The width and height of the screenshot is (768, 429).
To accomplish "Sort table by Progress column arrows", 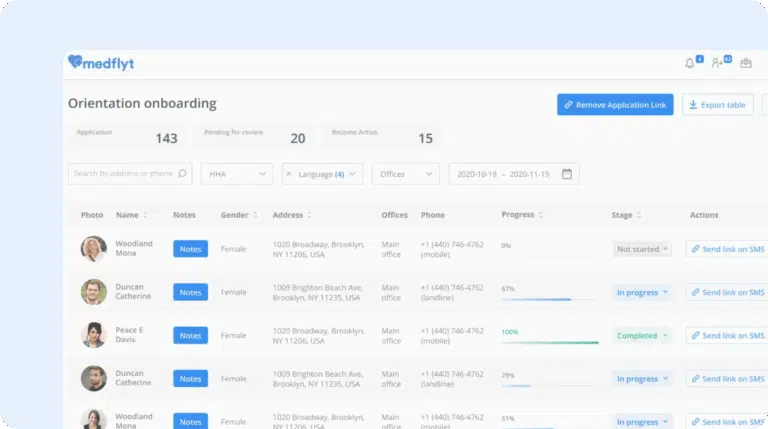I will pyautogui.click(x=541, y=214).
